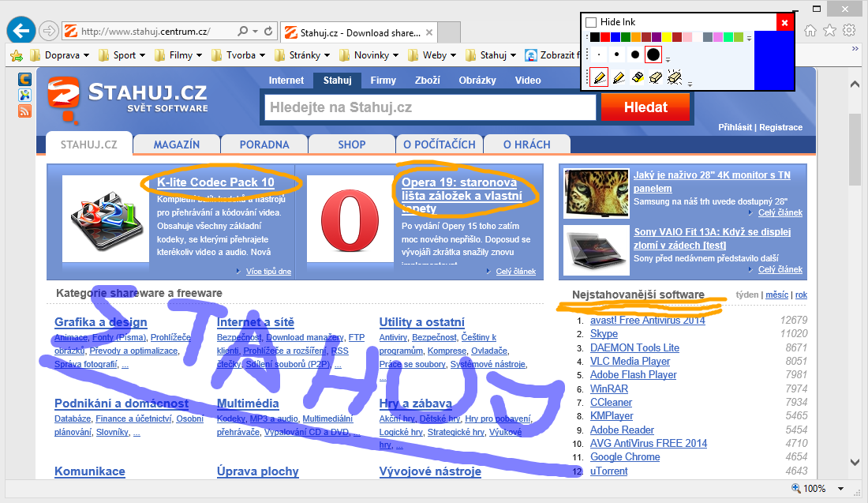Click the orange RSS feed sidebar icon
868x503 pixels.
25,111
